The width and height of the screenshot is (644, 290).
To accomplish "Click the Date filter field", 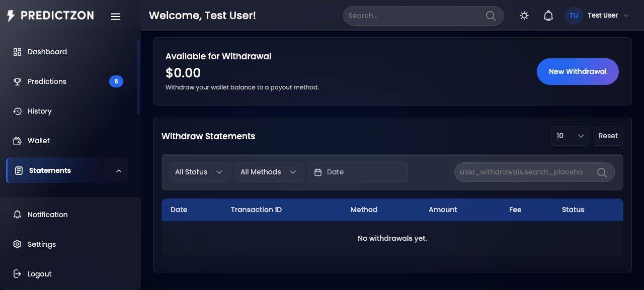I will [358, 172].
